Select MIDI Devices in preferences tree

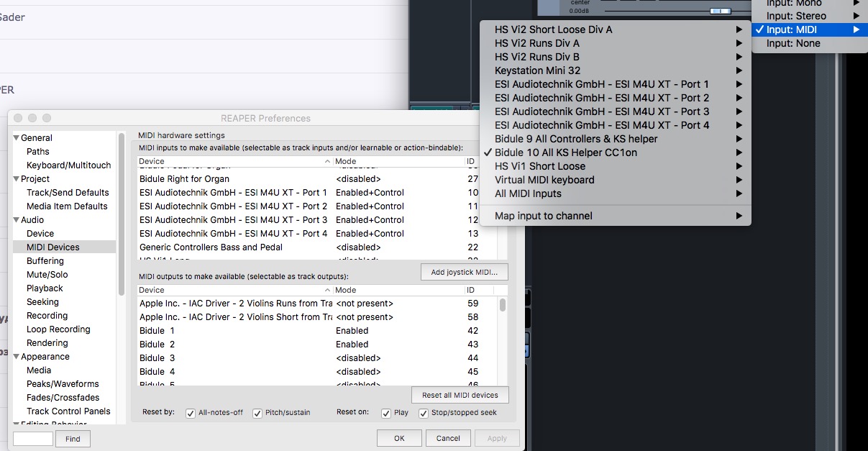[65, 247]
